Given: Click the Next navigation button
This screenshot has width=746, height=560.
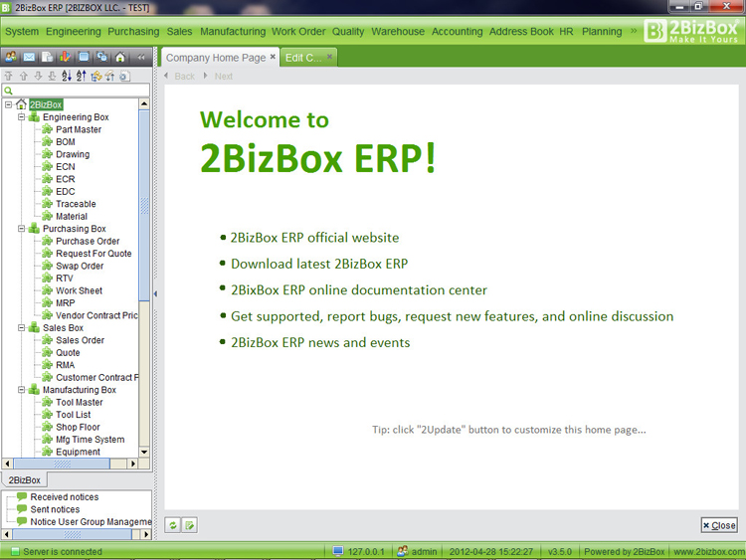Looking at the screenshot, I should click(219, 77).
